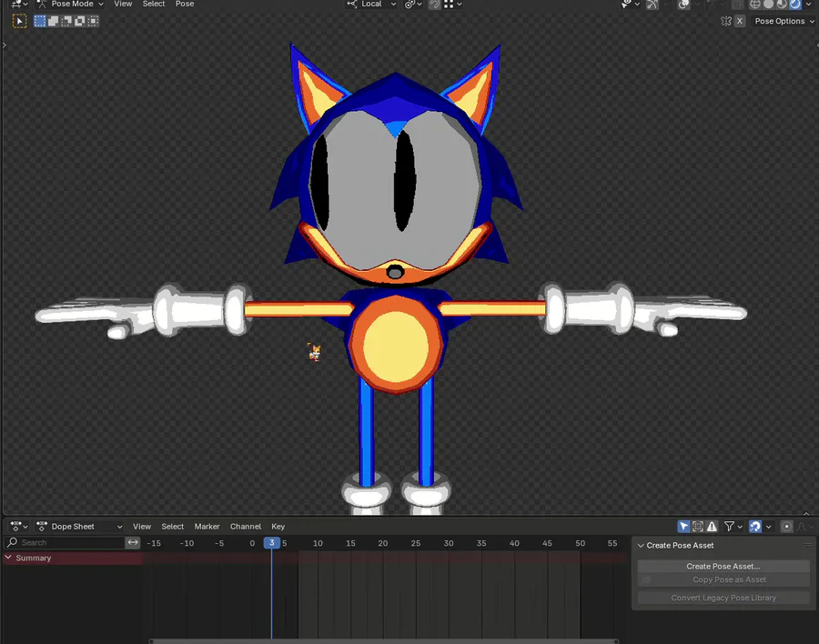
Task: Set selection mode to new selection
Action: (x=40, y=21)
